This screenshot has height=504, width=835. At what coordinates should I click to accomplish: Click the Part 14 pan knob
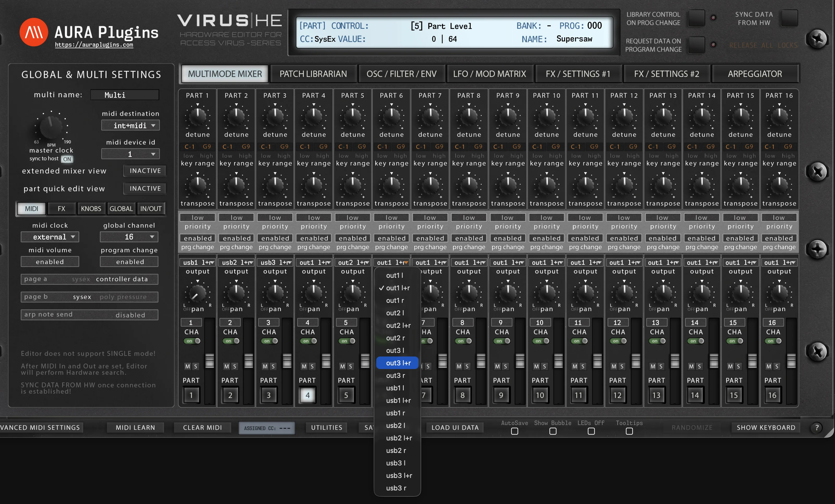pos(702,293)
